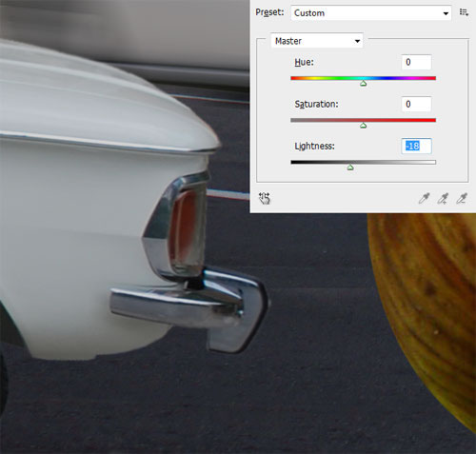The image size is (476, 454).
Task: Click the Saturation label
Action: (x=316, y=105)
